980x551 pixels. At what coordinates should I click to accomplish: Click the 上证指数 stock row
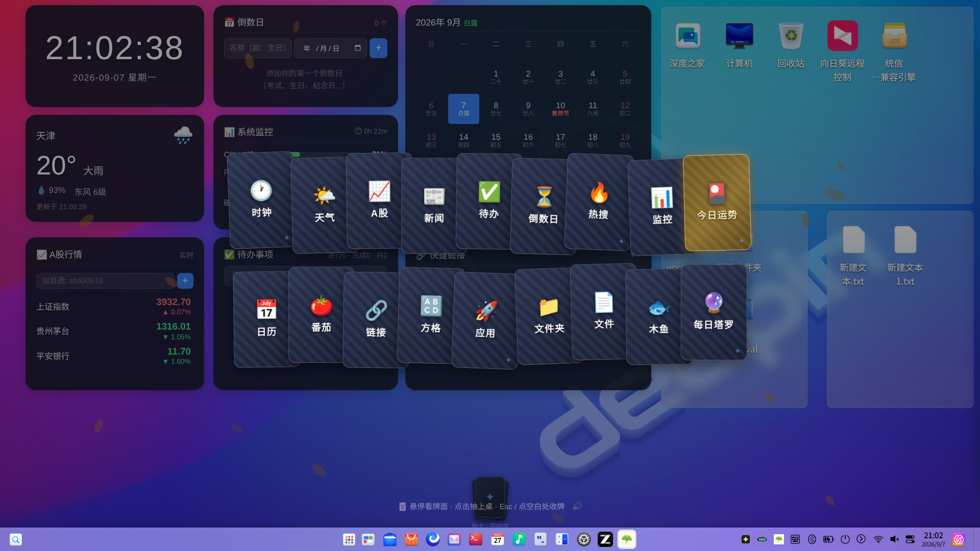(x=114, y=307)
